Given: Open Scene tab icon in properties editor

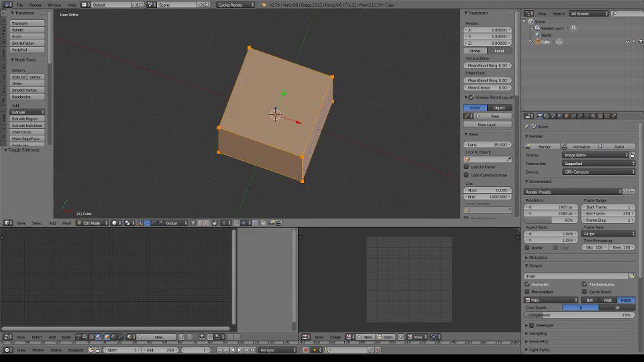Looking at the screenshot, I should [x=553, y=116].
